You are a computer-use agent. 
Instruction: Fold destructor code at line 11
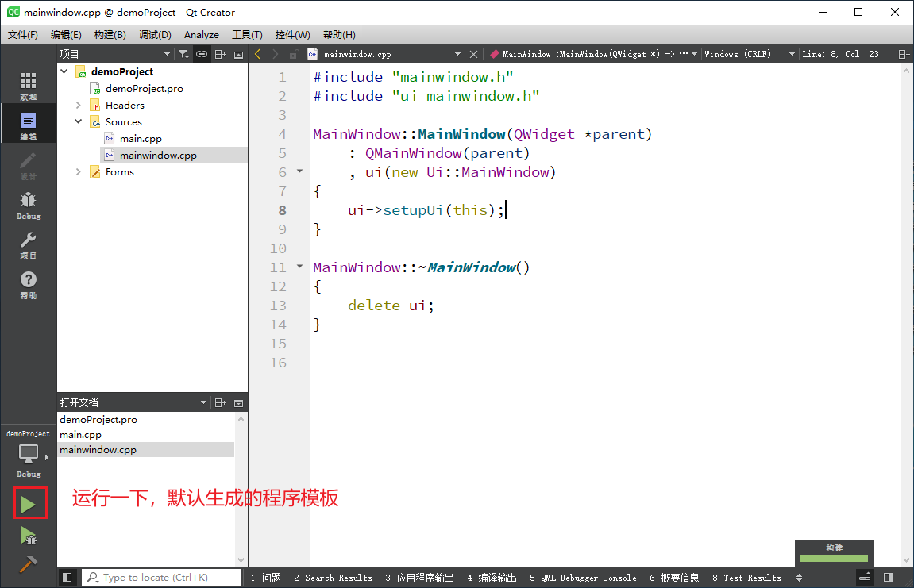click(x=299, y=267)
